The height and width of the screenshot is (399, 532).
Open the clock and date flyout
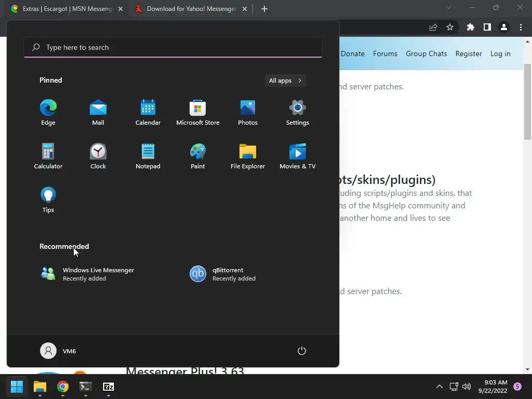tap(493, 387)
